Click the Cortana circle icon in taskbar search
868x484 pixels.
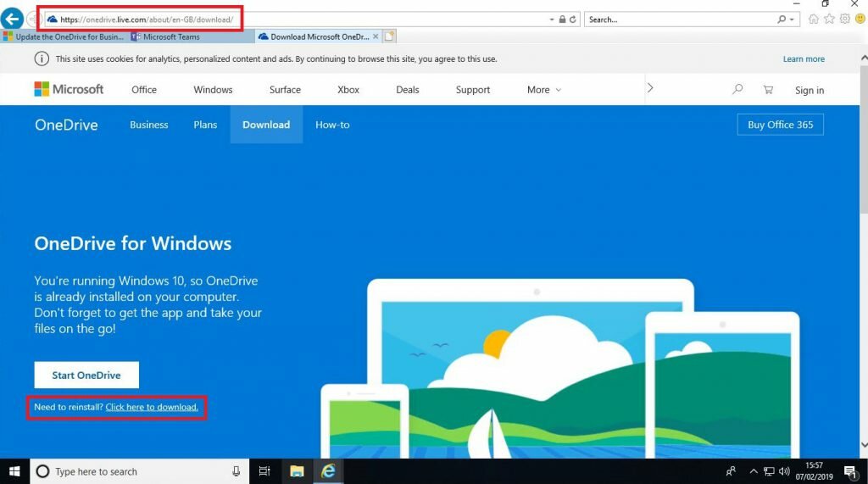42,471
